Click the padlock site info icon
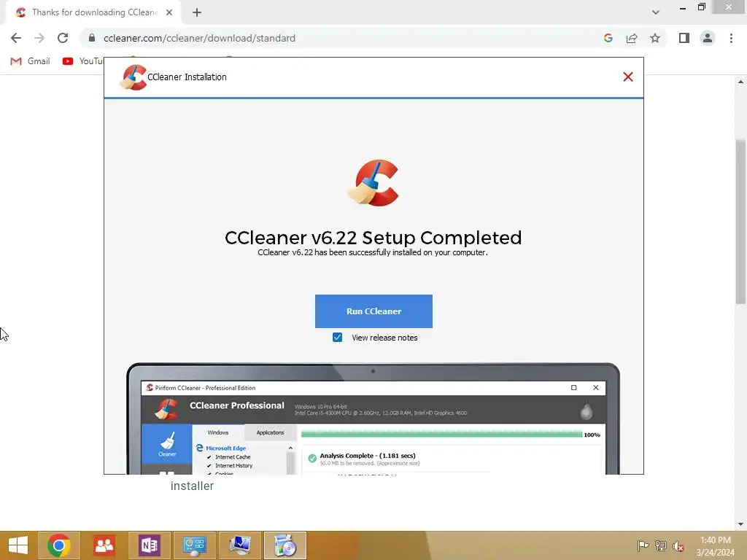Viewport: 747px width, 560px height. point(92,38)
